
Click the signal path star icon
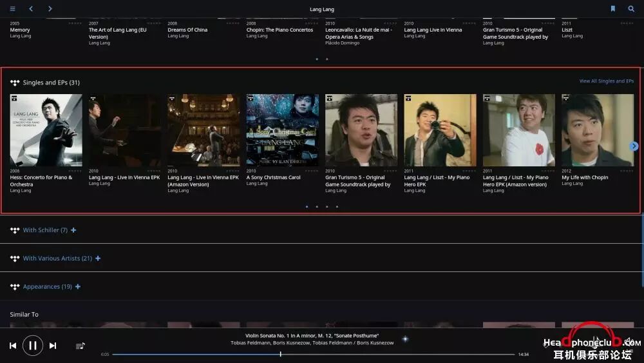pyautogui.click(x=405, y=338)
